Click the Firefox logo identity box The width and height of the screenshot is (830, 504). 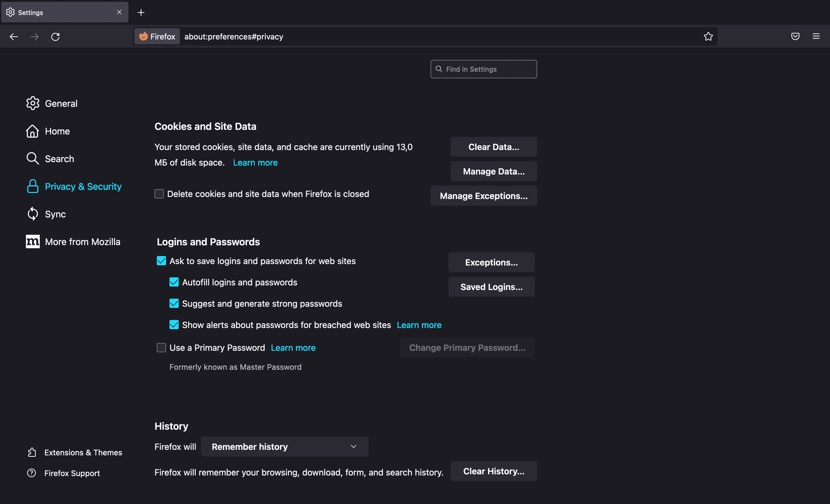pyautogui.click(x=157, y=36)
